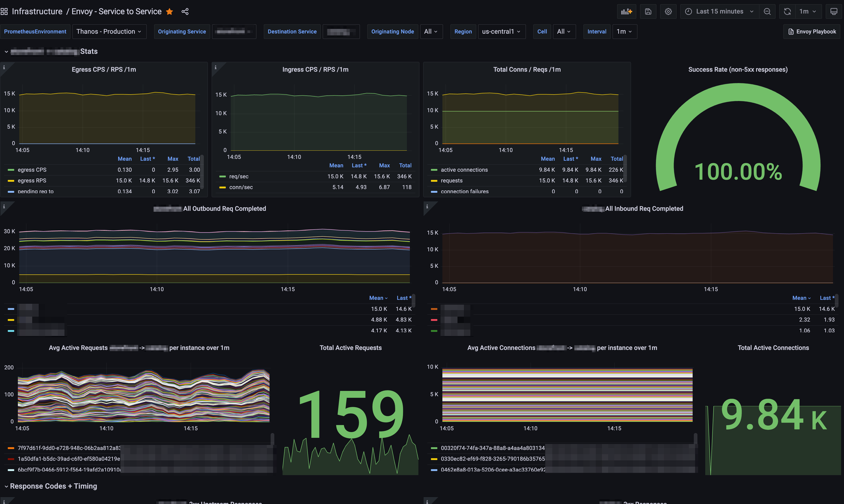Click egress RPS yellow color swatch
This screenshot has height=504, width=844.
pyautogui.click(x=11, y=181)
